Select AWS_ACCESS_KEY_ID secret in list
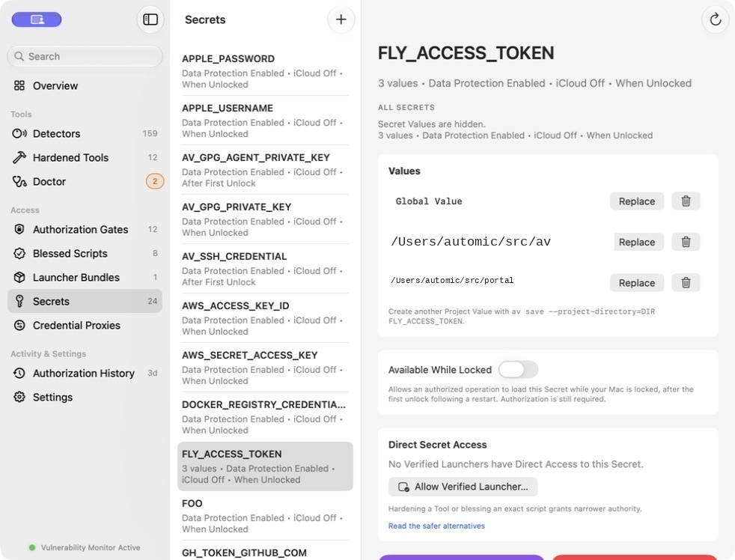Image resolution: width=735 pixels, height=560 pixels. 265,318
